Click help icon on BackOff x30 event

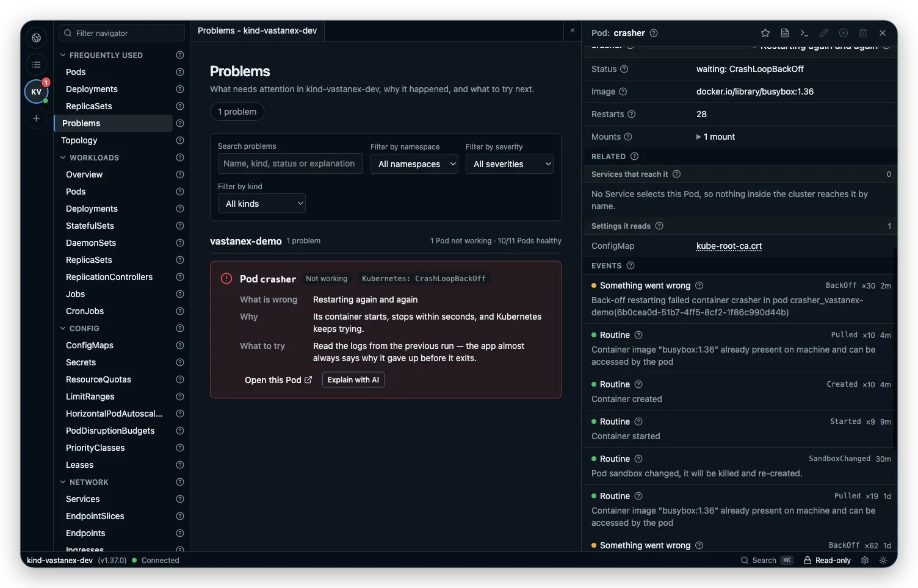pyautogui.click(x=699, y=285)
